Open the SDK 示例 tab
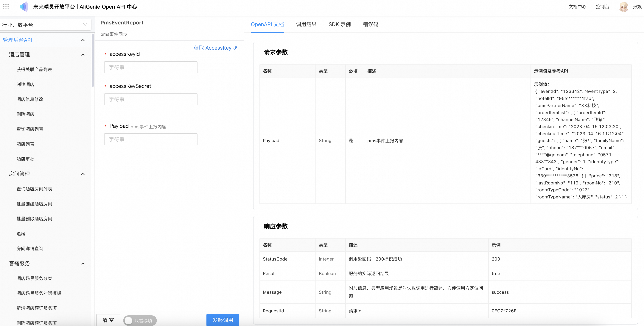644x326 pixels. [340, 24]
